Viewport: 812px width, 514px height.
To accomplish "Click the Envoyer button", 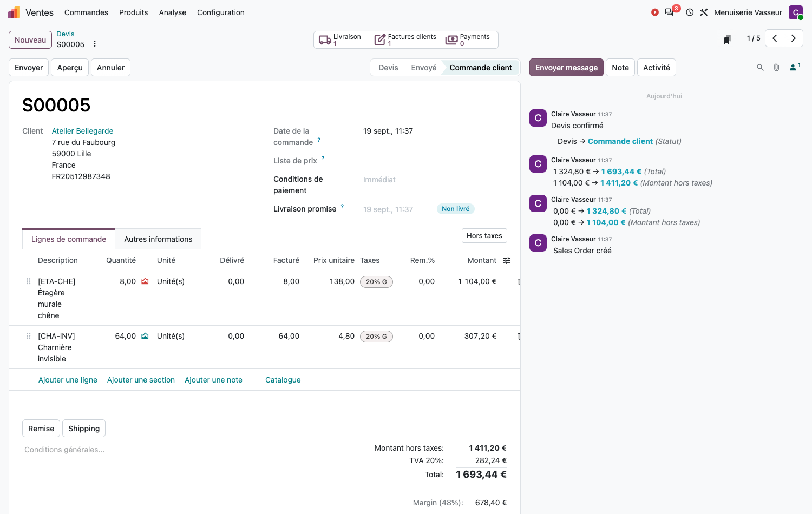I will tap(29, 68).
